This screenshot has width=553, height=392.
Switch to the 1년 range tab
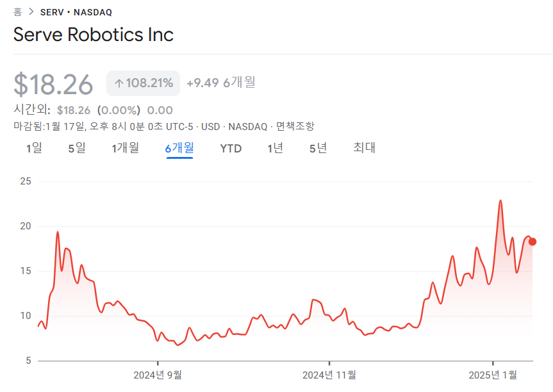[x=275, y=148]
